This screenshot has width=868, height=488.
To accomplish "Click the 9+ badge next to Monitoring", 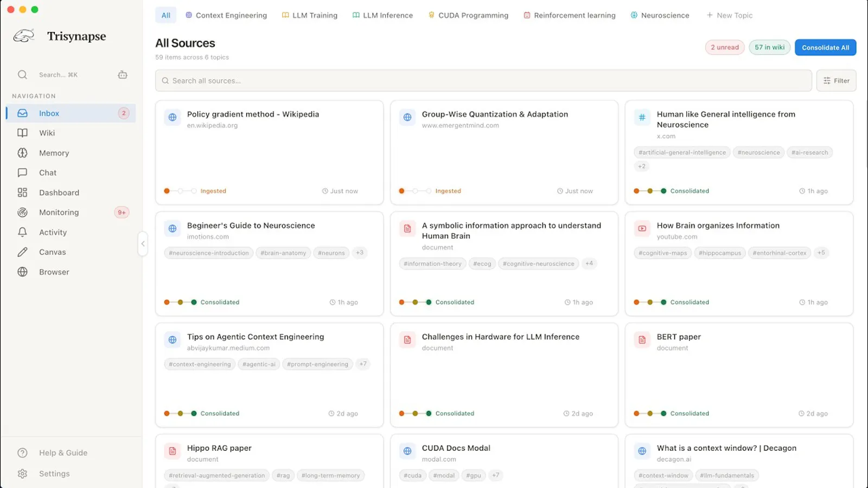I will (122, 213).
